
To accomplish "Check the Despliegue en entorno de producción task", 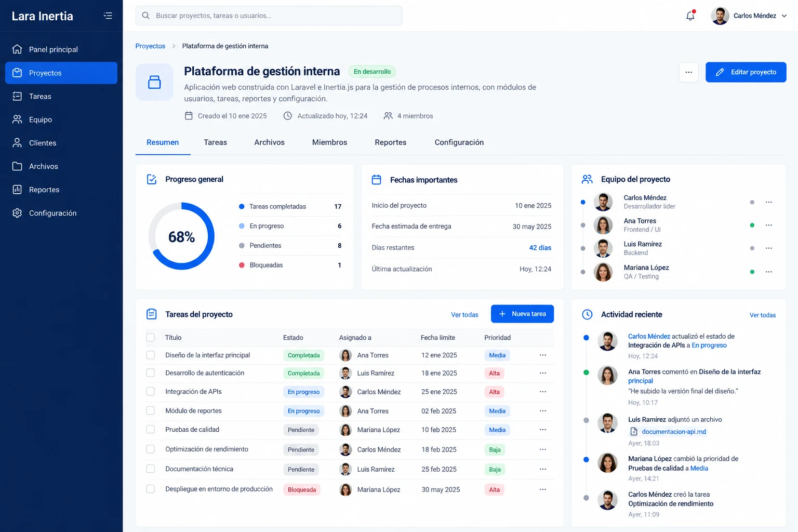I will [151, 489].
